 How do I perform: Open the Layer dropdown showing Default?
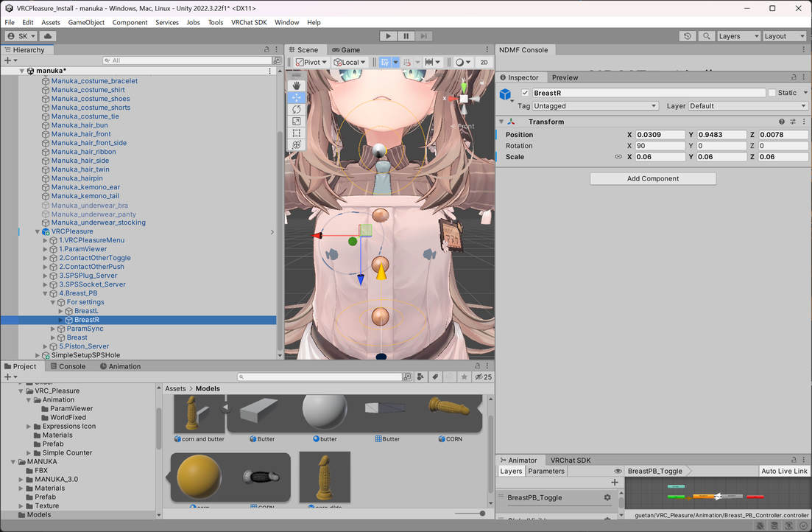click(748, 106)
